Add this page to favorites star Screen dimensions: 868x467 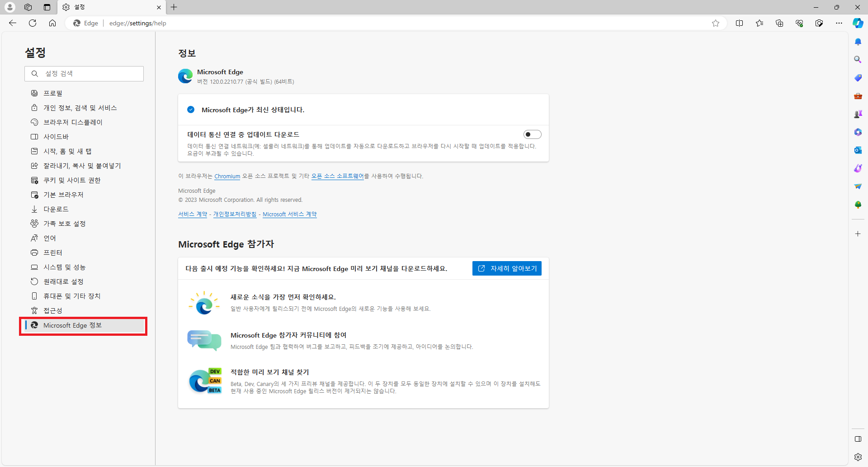[x=716, y=23]
